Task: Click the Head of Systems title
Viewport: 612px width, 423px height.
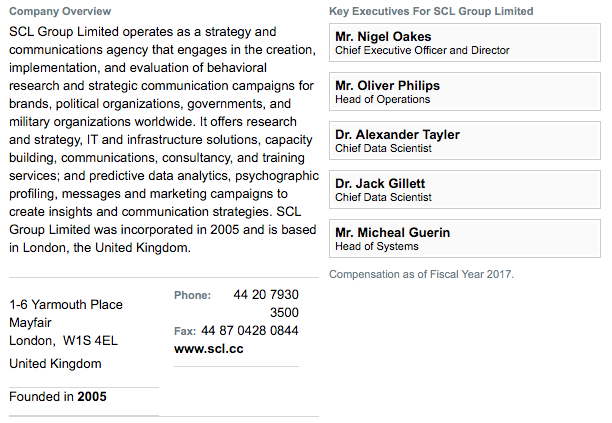Action: tap(377, 247)
